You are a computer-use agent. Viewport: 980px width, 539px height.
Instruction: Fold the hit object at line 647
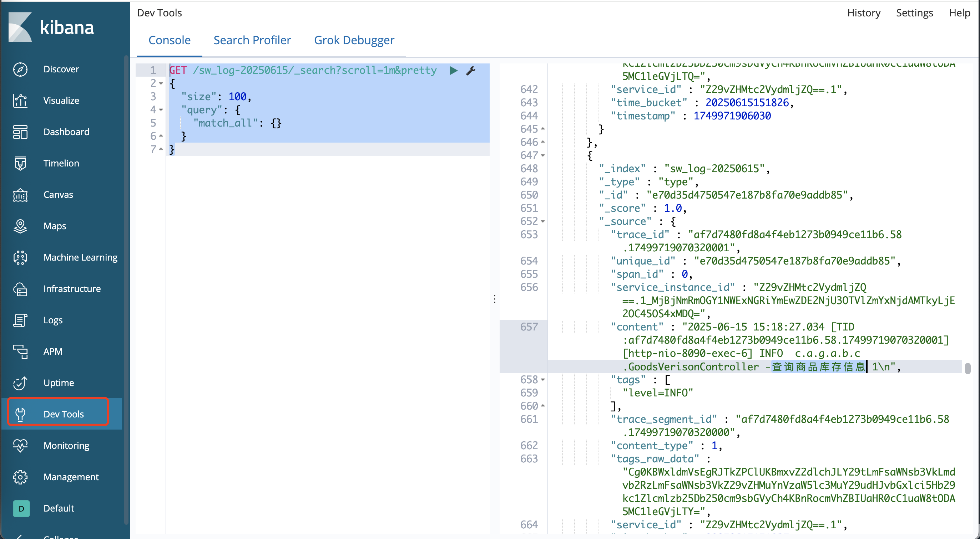(543, 155)
